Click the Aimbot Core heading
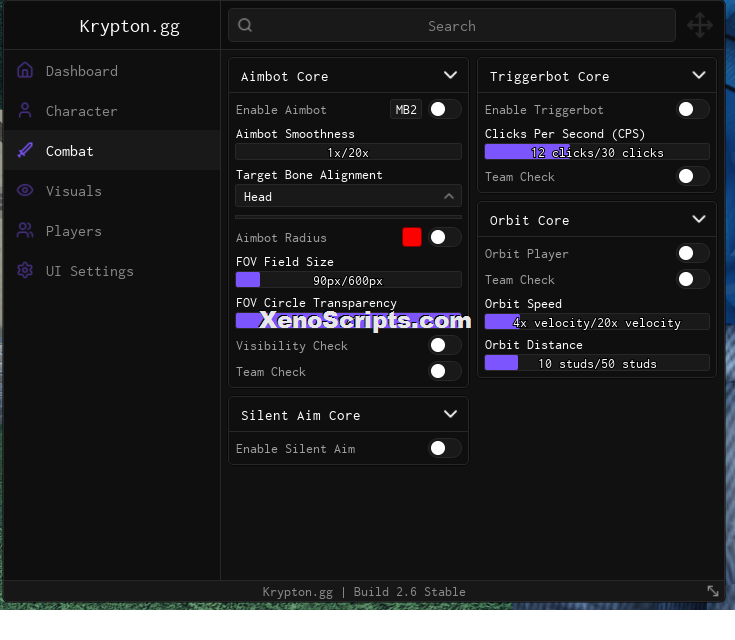This screenshot has width=735, height=640. coord(285,76)
